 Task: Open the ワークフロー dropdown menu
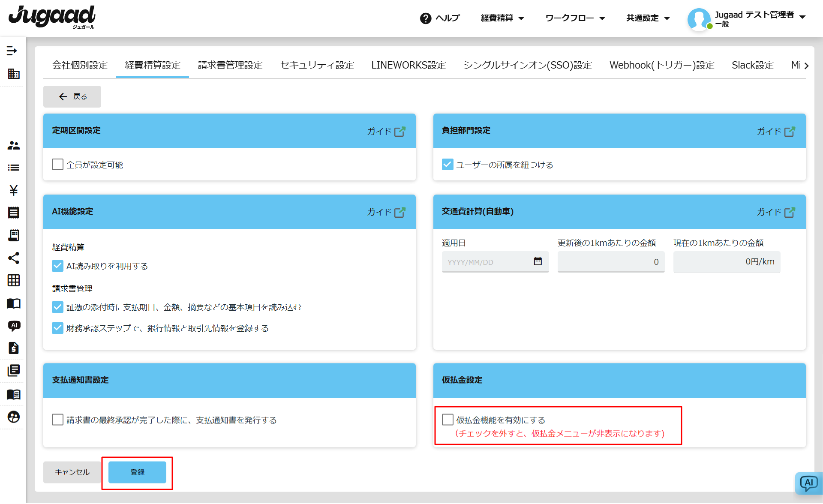point(575,18)
